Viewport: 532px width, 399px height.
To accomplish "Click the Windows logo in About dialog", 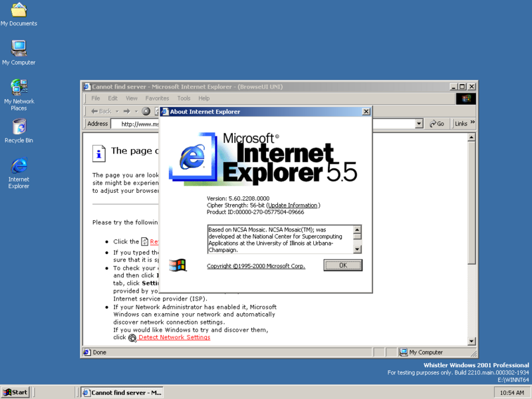I will (178, 265).
